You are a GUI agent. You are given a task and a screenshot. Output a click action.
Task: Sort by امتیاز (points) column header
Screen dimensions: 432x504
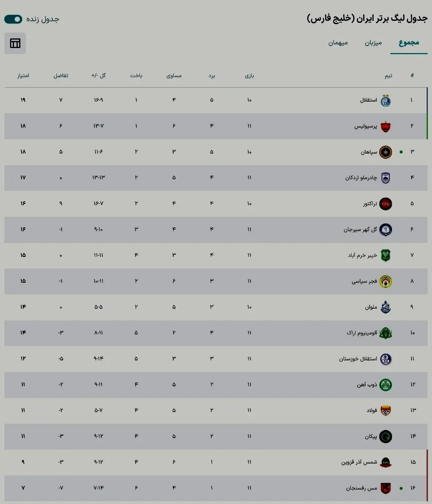click(x=23, y=76)
